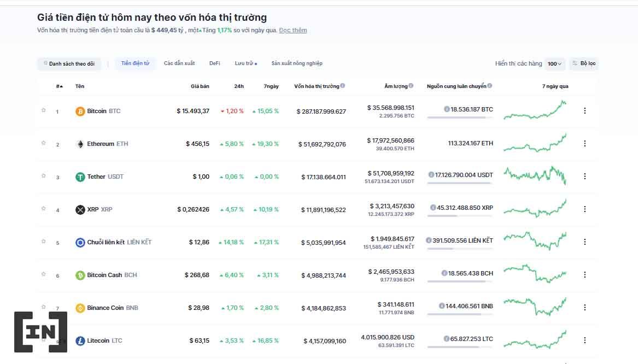
Task: Open the Đọc thêm link
Action: click(292, 31)
